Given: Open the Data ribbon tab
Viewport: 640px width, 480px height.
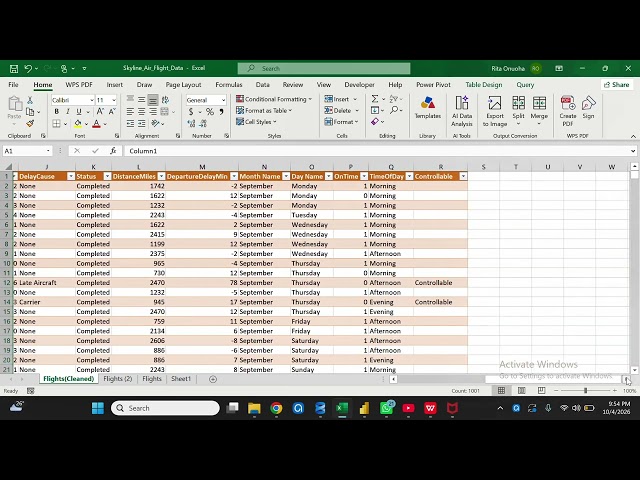Looking at the screenshot, I should [x=262, y=85].
